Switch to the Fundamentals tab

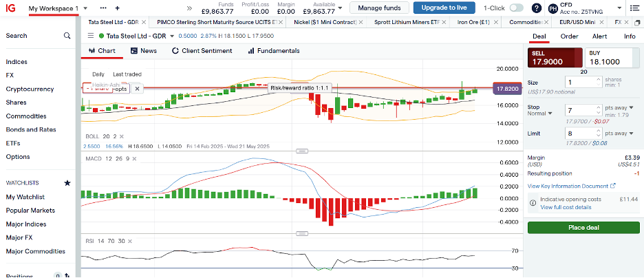[274, 51]
